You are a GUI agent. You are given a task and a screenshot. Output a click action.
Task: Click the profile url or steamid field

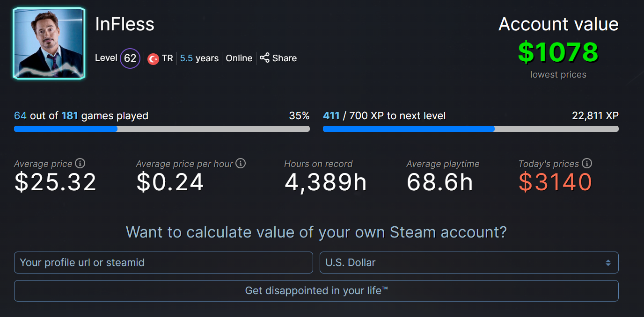pos(163,263)
